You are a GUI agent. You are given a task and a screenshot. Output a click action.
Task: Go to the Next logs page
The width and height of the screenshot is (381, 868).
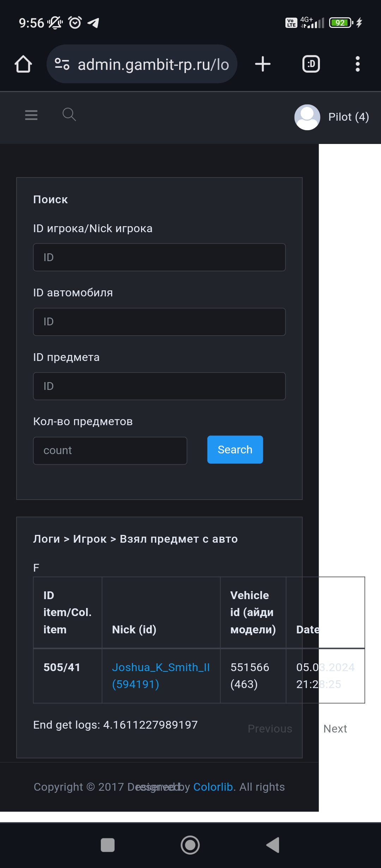[335, 729]
